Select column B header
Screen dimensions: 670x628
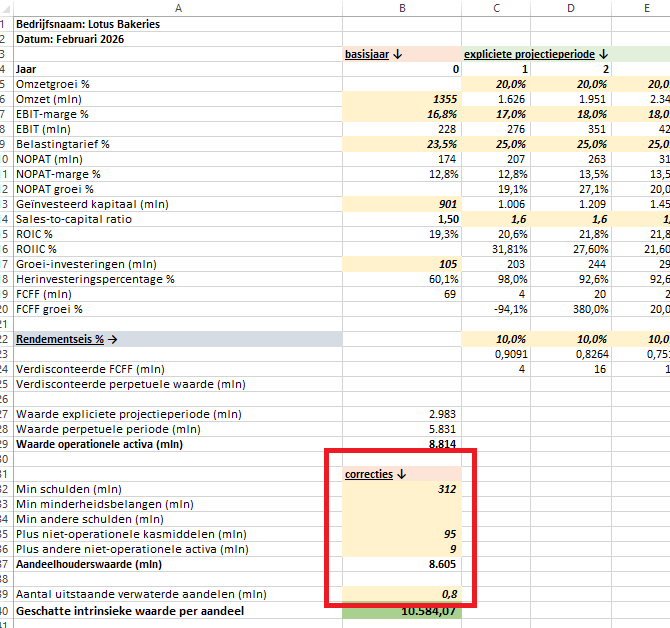point(402,8)
